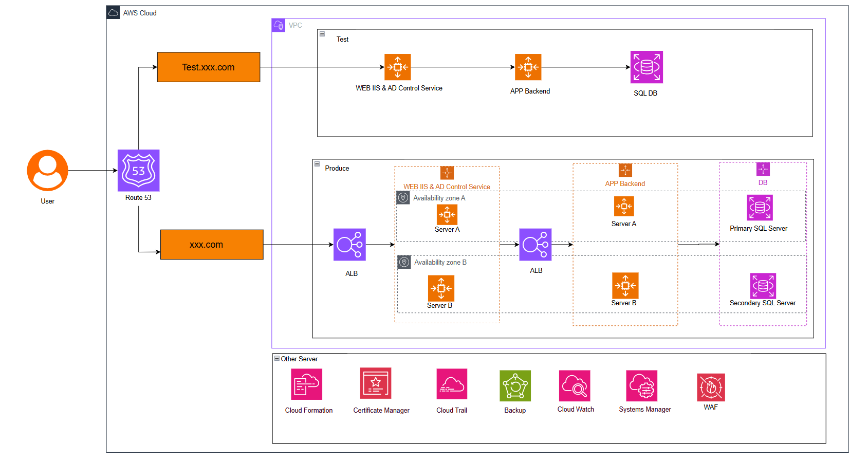Select the Cloud Trail icon

pos(452,384)
